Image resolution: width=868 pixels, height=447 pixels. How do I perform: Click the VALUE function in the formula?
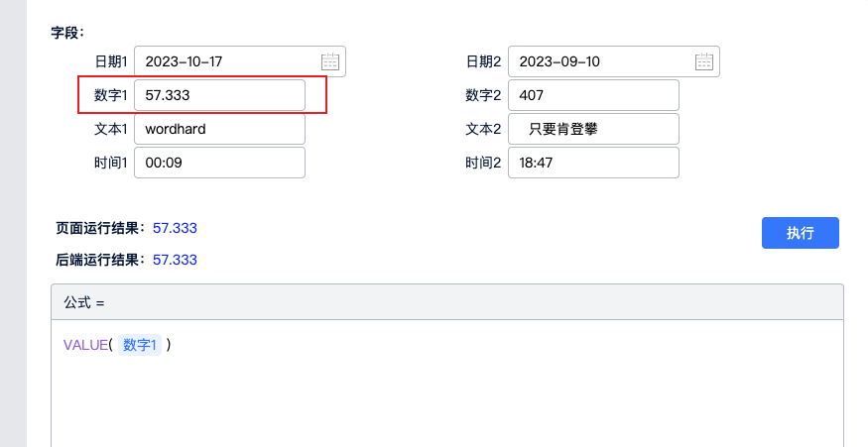85,345
